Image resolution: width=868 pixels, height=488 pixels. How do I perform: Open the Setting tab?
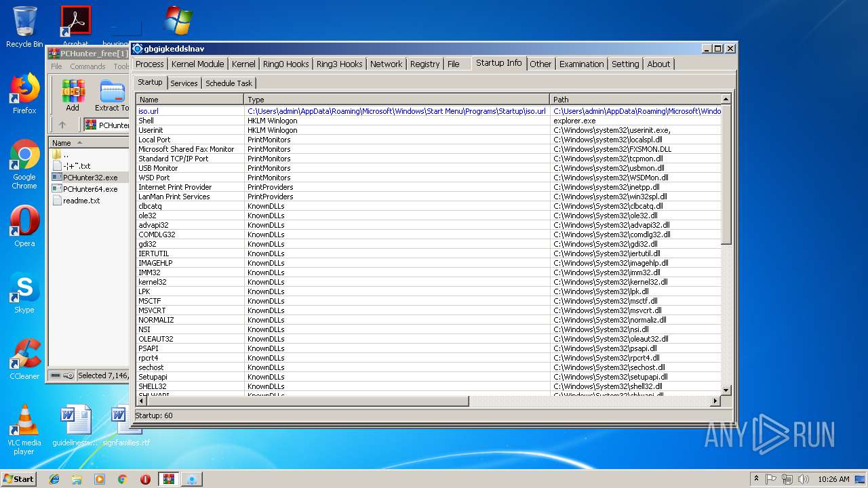625,64
